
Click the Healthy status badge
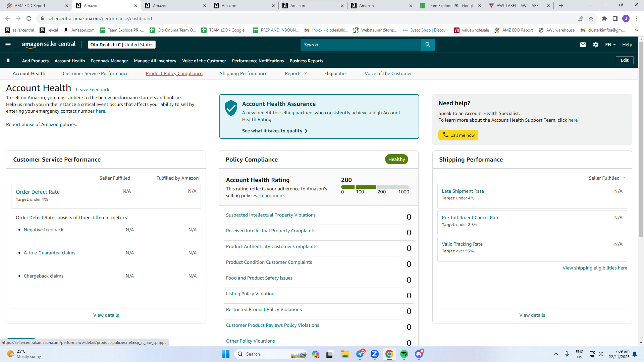pos(396,159)
